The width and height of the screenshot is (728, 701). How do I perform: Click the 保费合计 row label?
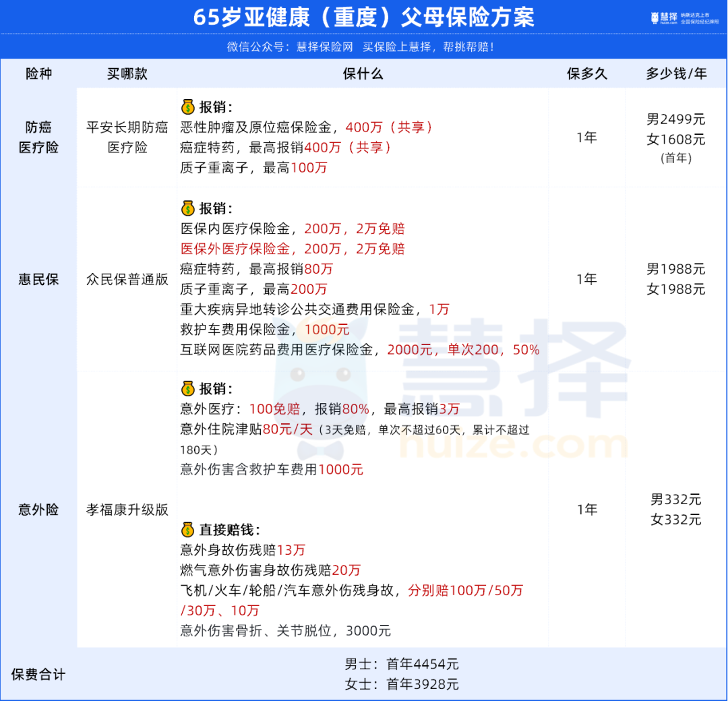tap(38, 674)
